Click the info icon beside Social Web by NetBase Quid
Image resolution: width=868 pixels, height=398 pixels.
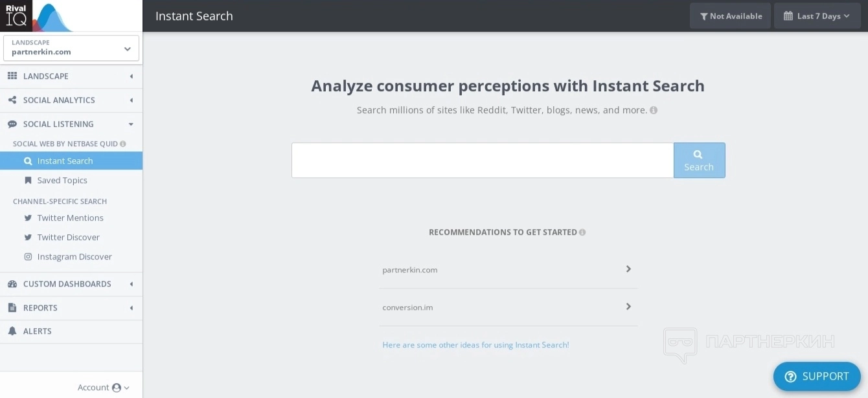[123, 144]
